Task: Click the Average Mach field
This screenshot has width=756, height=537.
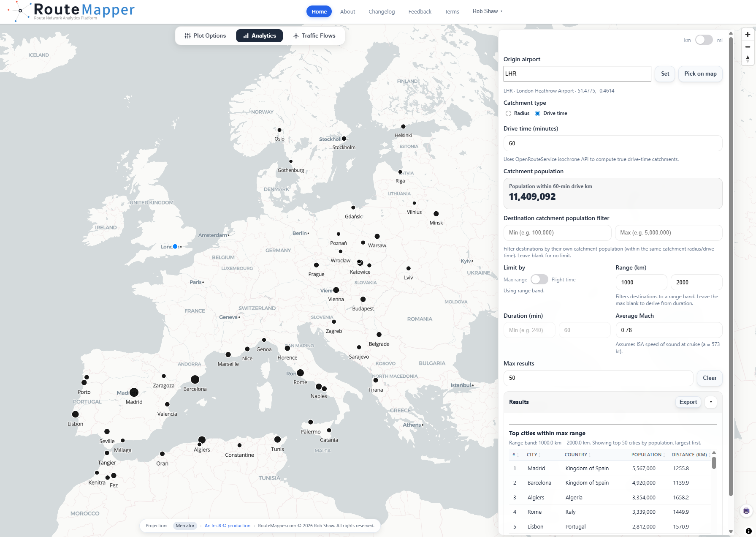Action: click(x=669, y=330)
